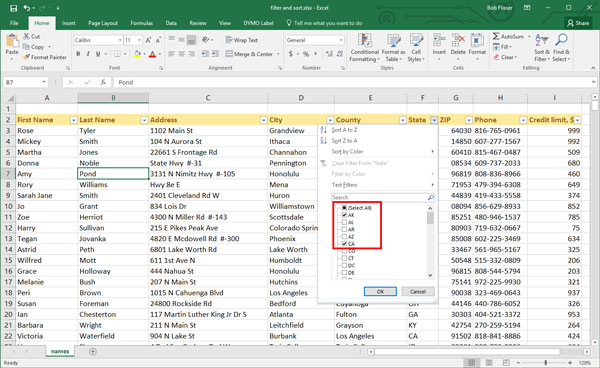Activate the Format Painter
This screenshot has height=368, width=600.
coord(45,57)
